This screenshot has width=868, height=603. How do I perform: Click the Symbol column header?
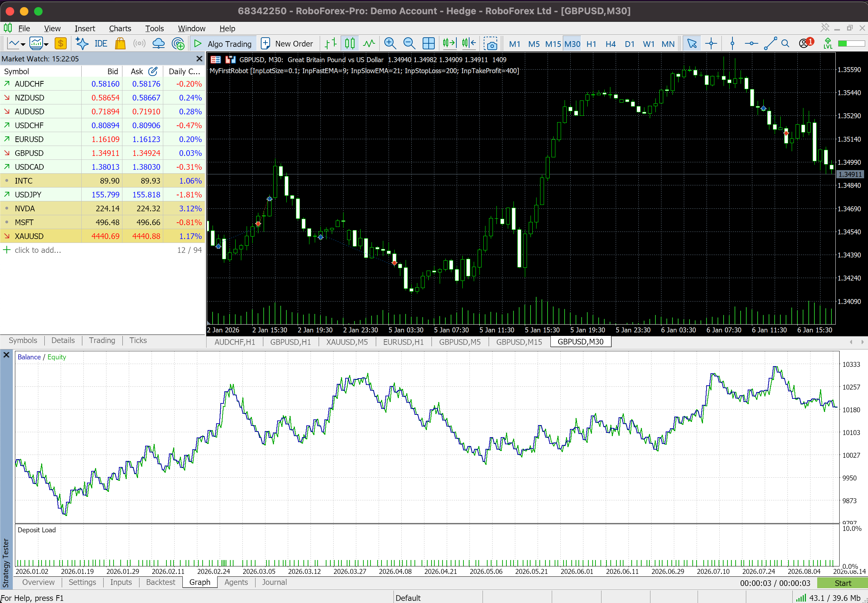click(x=40, y=71)
